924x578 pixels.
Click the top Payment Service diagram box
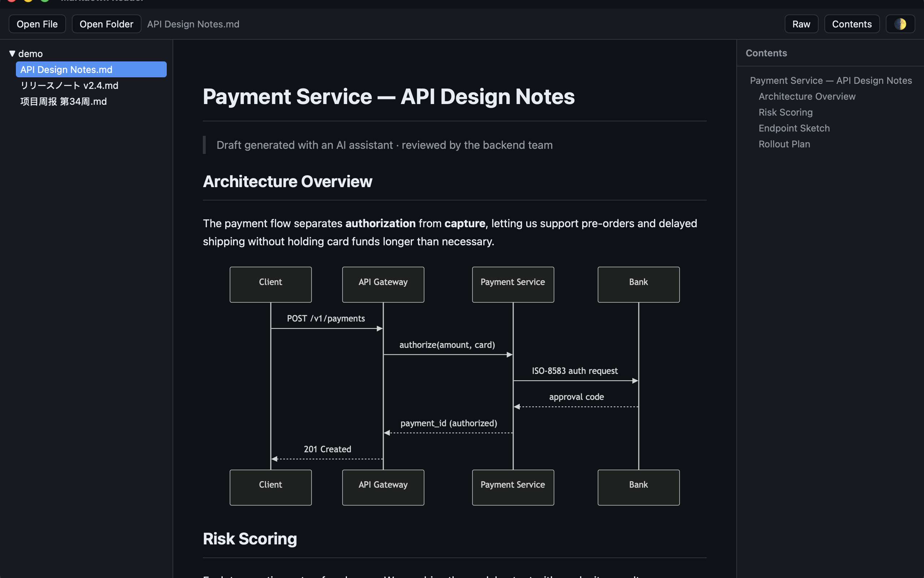coord(513,284)
